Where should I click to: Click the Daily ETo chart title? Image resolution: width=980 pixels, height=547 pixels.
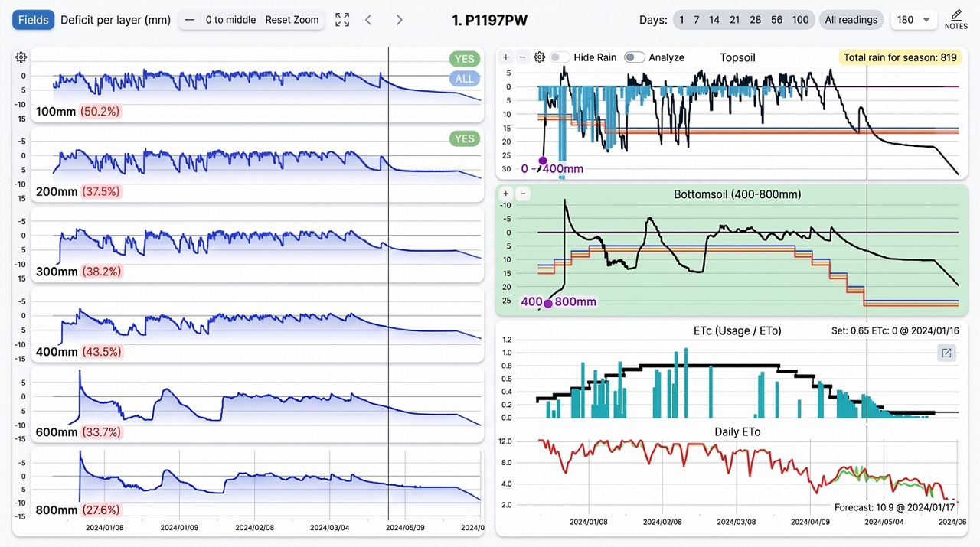pyautogui.click(x=737, y=432)
